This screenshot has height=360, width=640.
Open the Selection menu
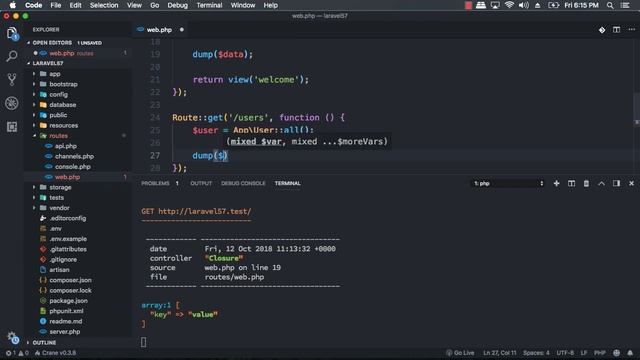click(104, 5)
